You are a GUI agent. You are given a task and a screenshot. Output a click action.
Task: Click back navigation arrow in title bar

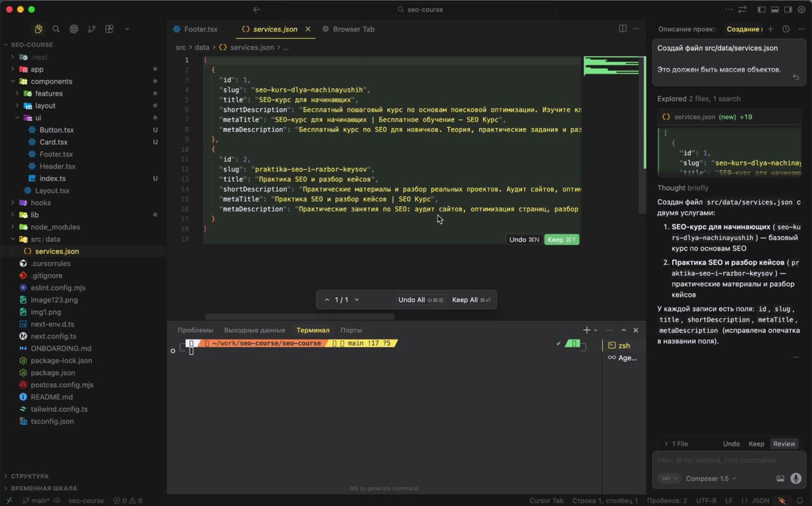pyautogui.click(x=256, y=10)
